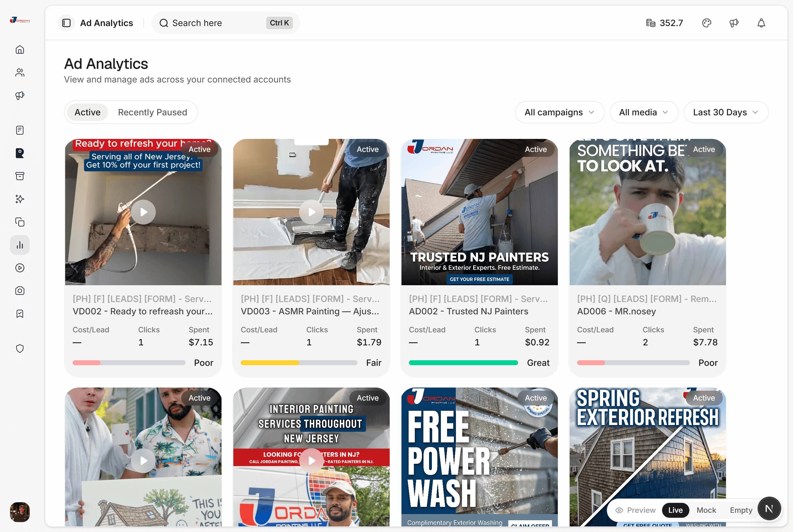Open the Something Better to Look At thumbnail

[x=648, y=212]
